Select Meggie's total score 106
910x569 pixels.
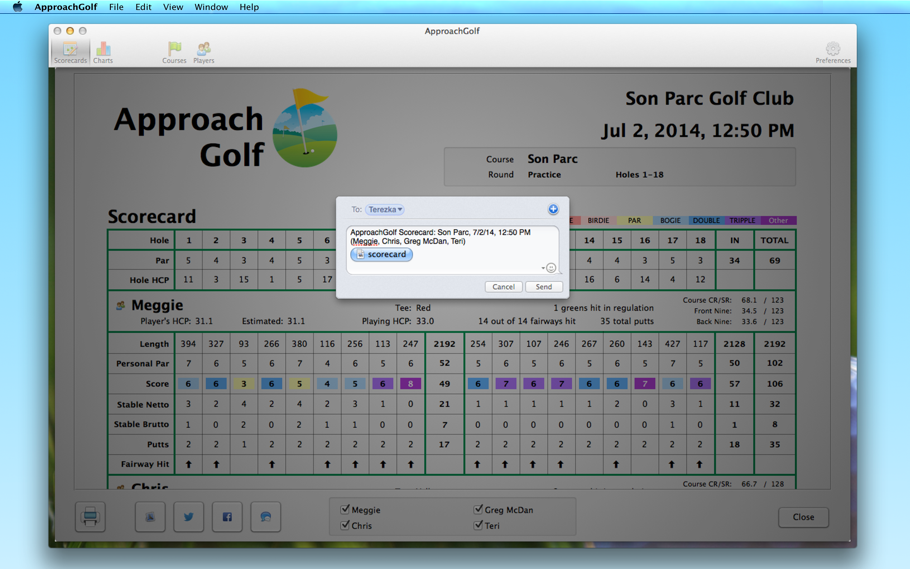(x=774, y=384)
